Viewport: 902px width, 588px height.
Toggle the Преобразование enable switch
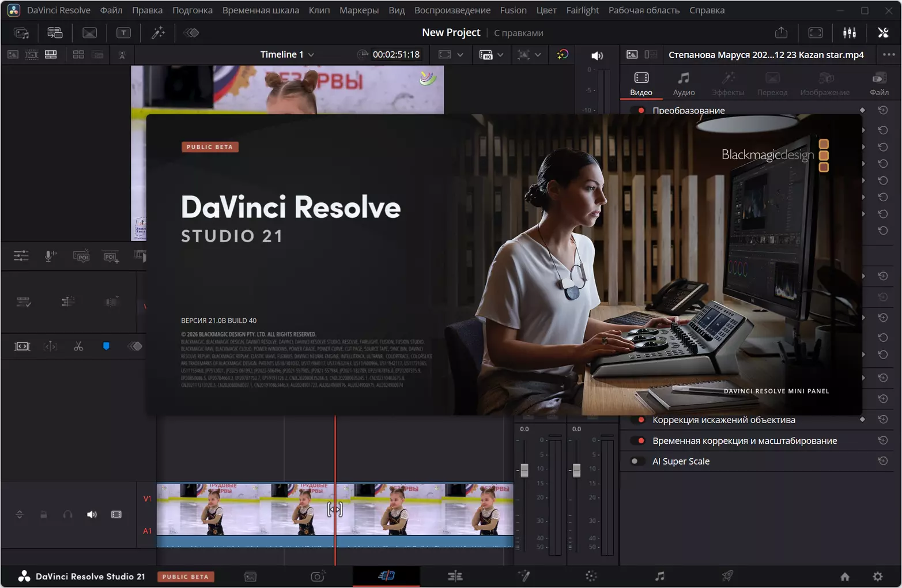coord(638,110)
